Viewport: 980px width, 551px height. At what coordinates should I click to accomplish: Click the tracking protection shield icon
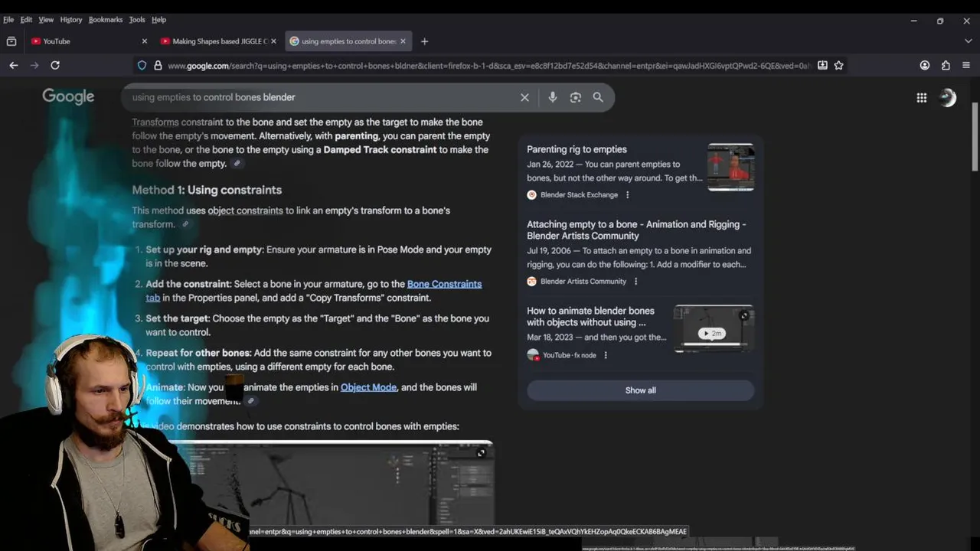[142, 66]
